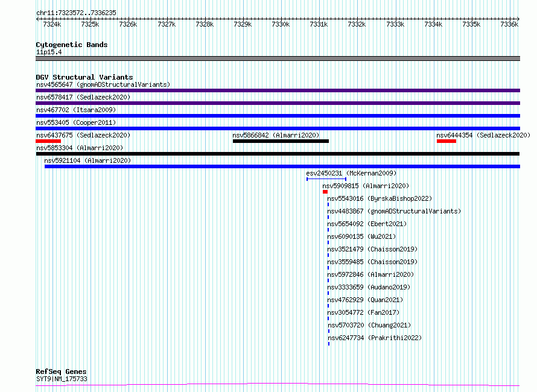537x392 pixels.
Task: Click the red bar under nsv6444354
Action: click(446, 141)
